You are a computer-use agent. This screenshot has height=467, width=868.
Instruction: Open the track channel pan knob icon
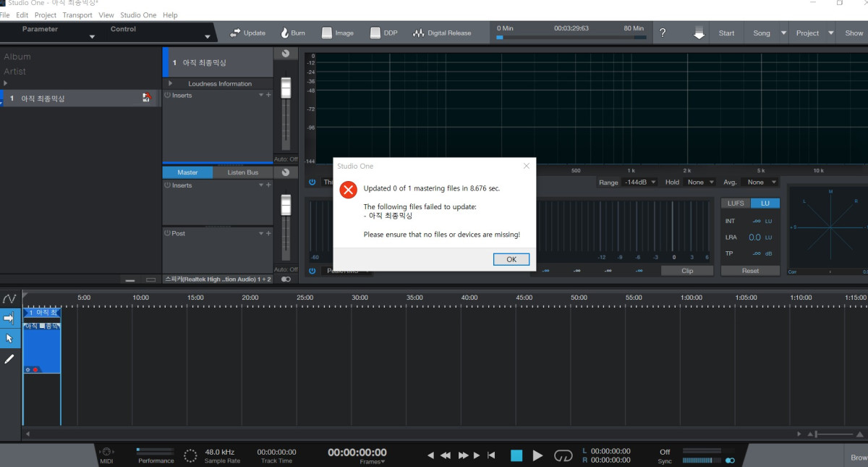[285, 54]
